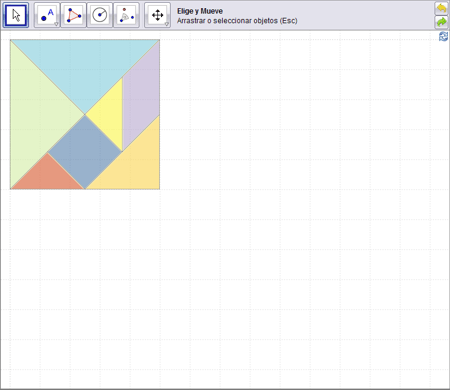
Task: Click the 'Arrastrar o seleccionar objetos (Esc)' hint
Action: (x=237, y=21)
